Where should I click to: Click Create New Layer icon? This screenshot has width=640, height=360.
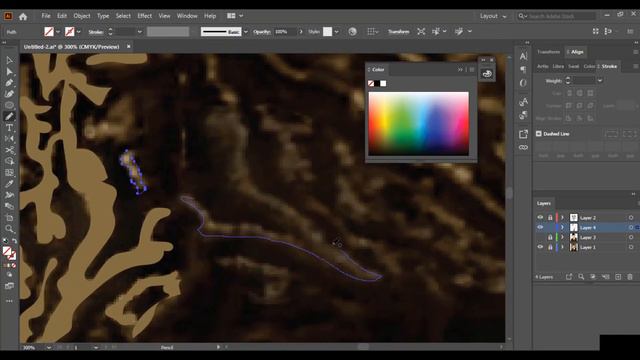pyautogui.click(x=618, y=277)
